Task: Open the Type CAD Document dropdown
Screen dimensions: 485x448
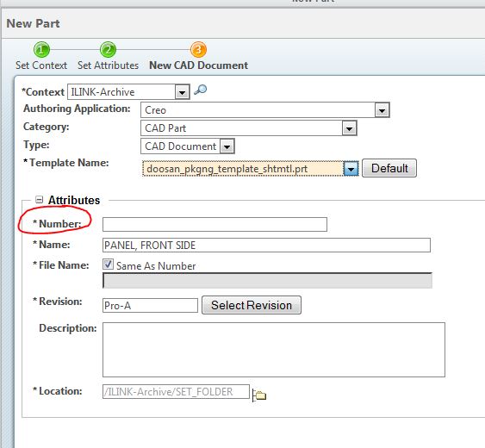Action: (227, 146)
